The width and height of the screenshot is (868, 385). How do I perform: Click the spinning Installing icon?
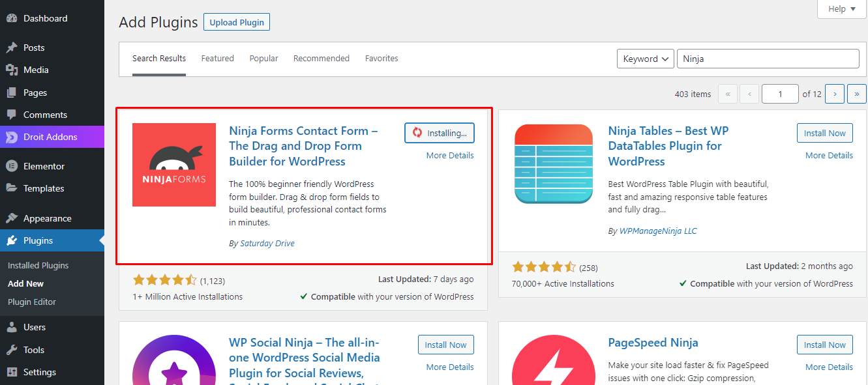click(418, 133)
